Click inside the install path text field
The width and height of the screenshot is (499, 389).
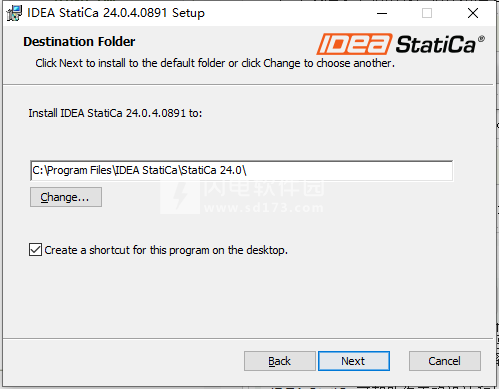(x=241, y=171)
